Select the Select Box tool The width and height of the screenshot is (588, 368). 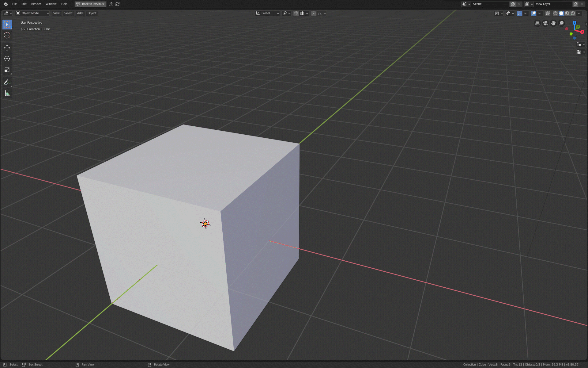tap(7, 25)
